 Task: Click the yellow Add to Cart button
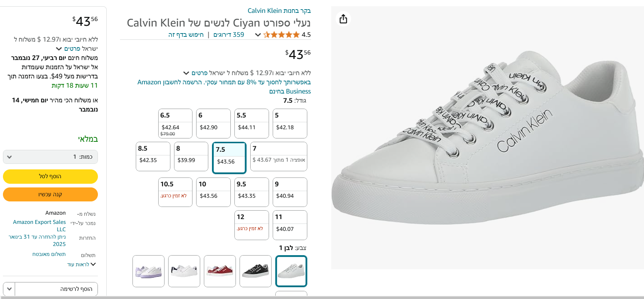[x=50, y=176]
